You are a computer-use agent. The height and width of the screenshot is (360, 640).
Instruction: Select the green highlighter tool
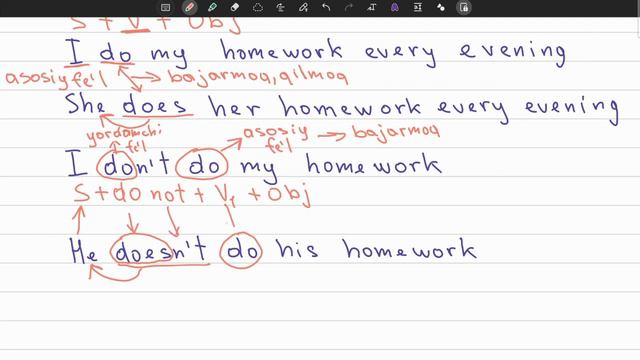(x=212, y=7)
